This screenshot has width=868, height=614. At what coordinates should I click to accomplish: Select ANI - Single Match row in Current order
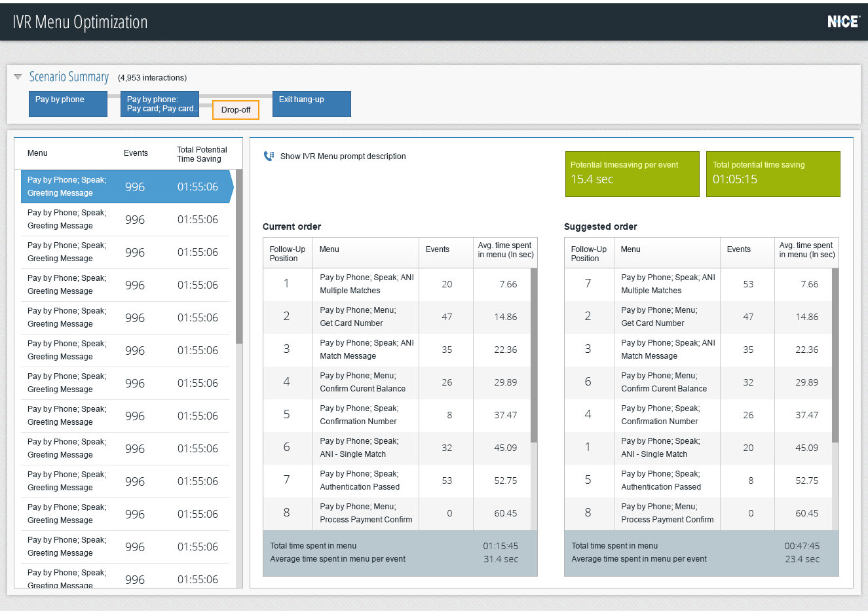coord(397,448)
